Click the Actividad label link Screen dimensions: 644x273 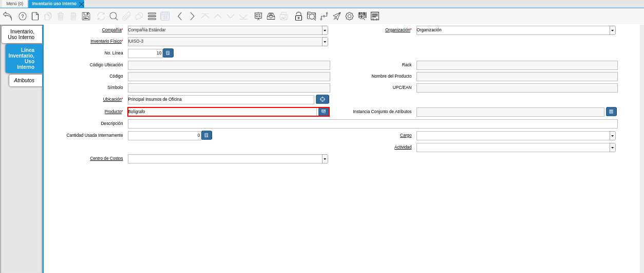[403, 147]
